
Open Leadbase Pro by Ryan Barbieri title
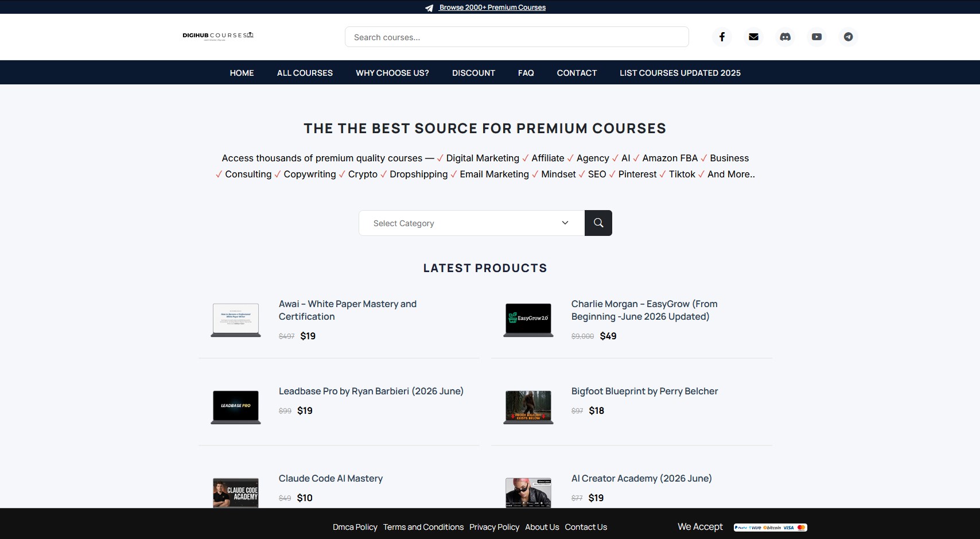point(371,391)
